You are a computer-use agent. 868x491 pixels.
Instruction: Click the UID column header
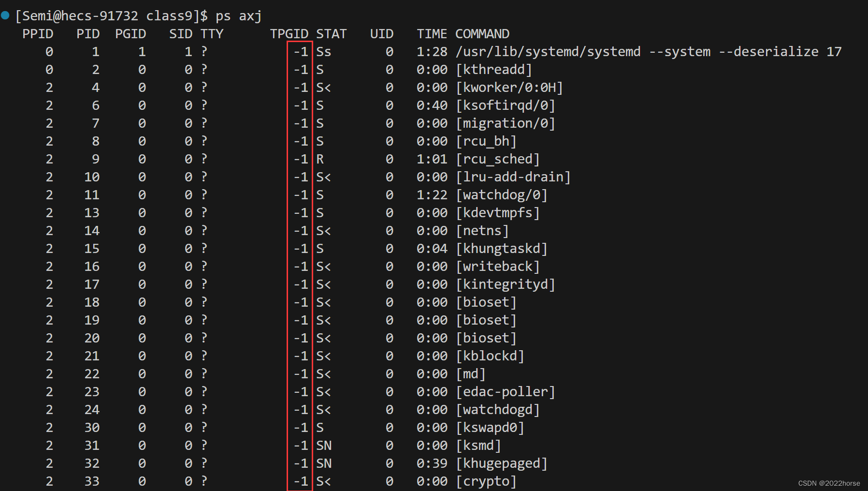[x=382, y=34]
